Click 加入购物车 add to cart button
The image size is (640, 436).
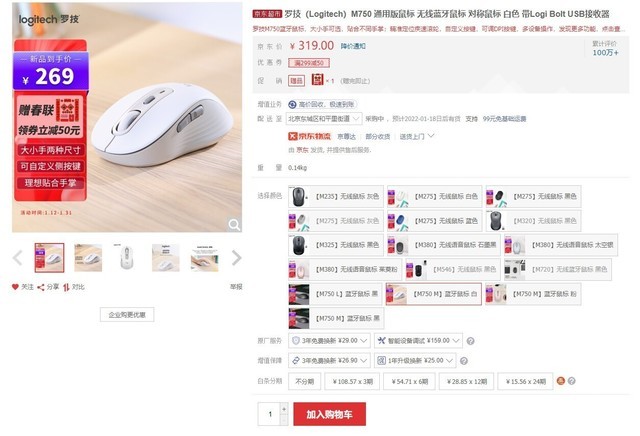pyautogui.click(x=329, y=414)
